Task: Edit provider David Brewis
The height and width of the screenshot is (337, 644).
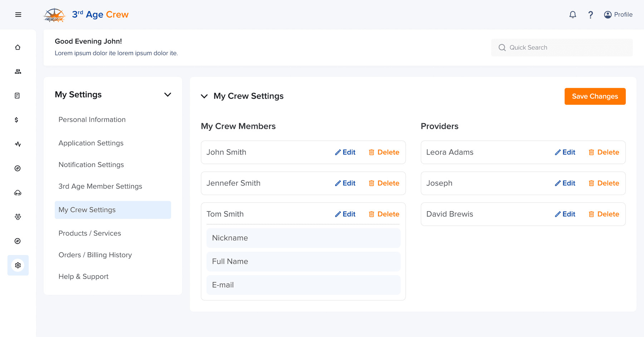Action: click(565, 214)
